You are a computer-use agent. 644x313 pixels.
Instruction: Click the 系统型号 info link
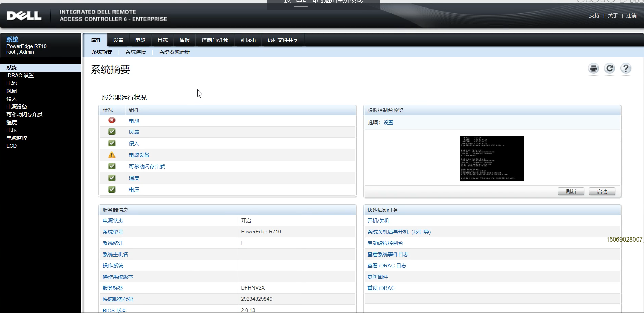(113, 232)
